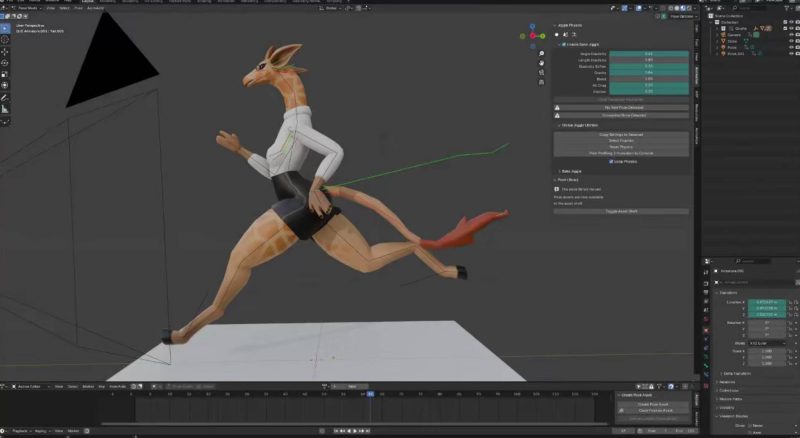Screen dimensions: 800x438
Task: Open the Tool properties tab icon
Action: click(706, 273)
